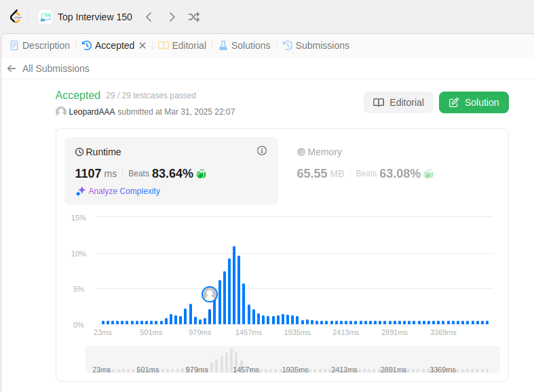Open the Submissions tab

(x=316, y=45)
